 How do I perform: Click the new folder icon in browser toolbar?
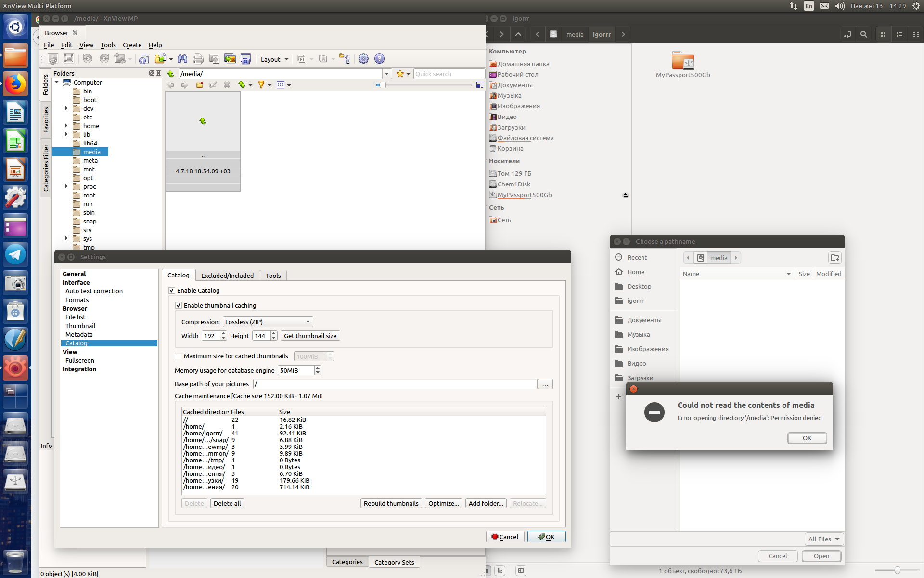(x=199, y=85)
